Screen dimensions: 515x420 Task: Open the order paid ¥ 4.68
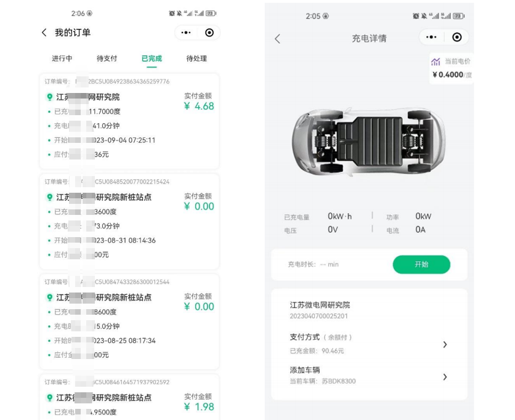[x=129, y=121]
